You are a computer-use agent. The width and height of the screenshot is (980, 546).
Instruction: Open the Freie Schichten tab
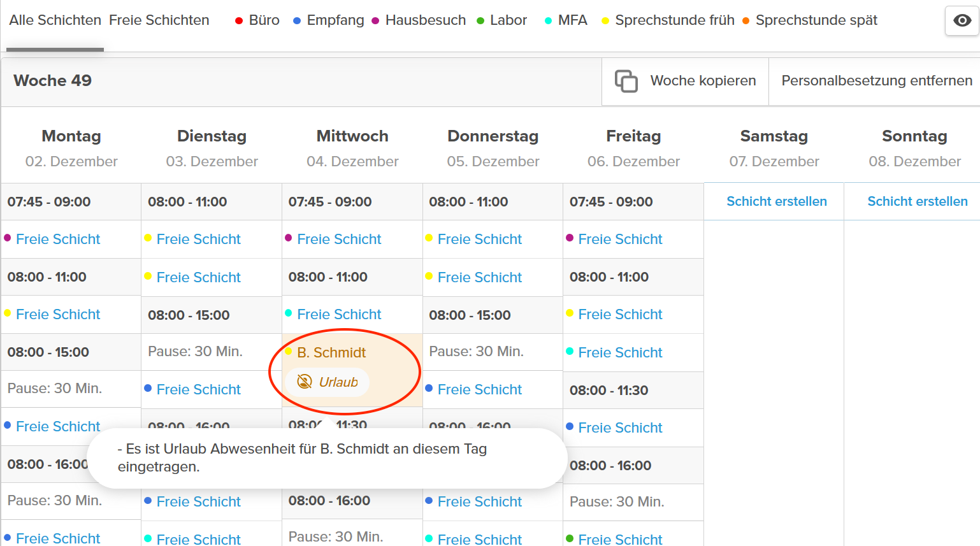click(x=159, y=20)
